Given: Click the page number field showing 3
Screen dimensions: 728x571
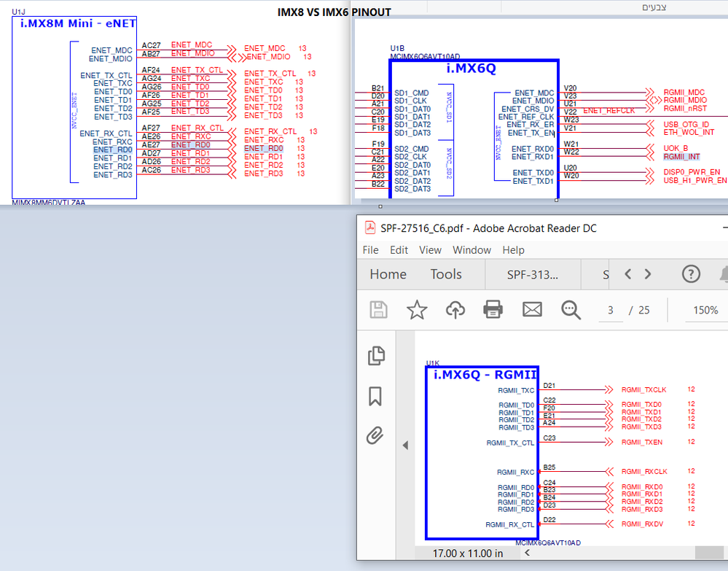Looking at the screenshot, I should pos(611,310).
